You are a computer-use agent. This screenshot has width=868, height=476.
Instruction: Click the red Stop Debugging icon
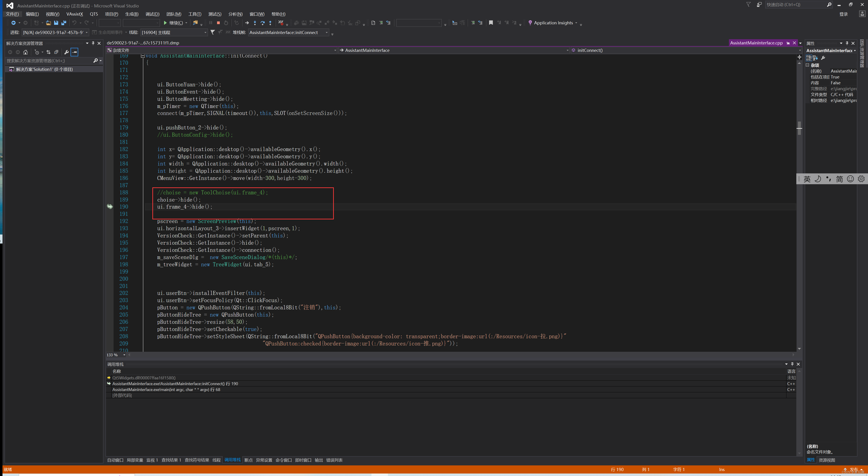pos(218,23)
